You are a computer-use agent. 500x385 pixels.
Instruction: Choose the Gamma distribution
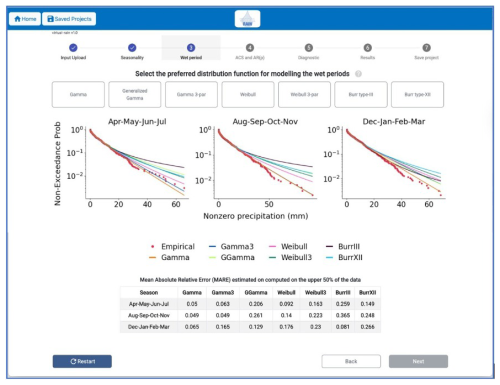pos(78,95)
